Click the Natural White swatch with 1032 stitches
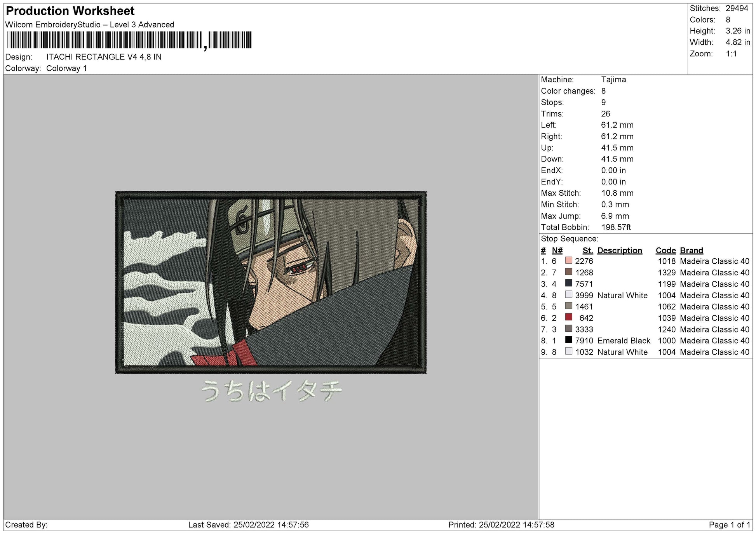Viewport: 756px width, 534px height. tap(569, 351)
